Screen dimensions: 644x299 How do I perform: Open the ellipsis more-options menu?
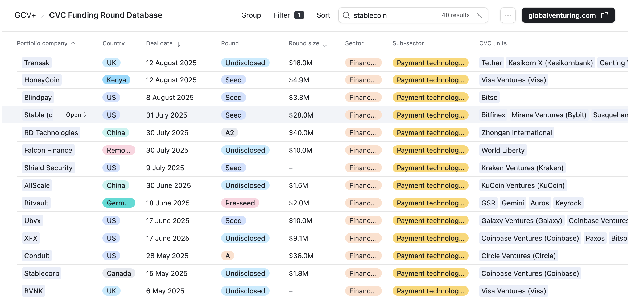click(508, 15)
